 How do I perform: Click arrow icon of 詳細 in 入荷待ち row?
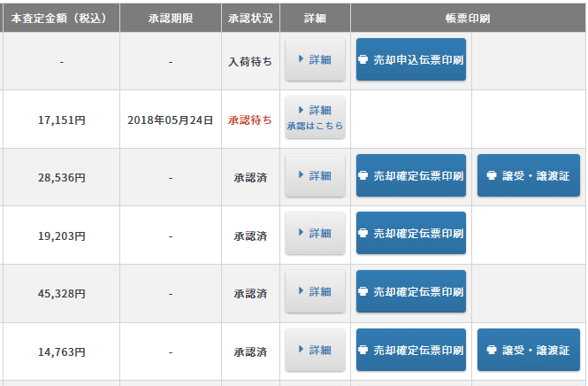click(x=301, y=59)
